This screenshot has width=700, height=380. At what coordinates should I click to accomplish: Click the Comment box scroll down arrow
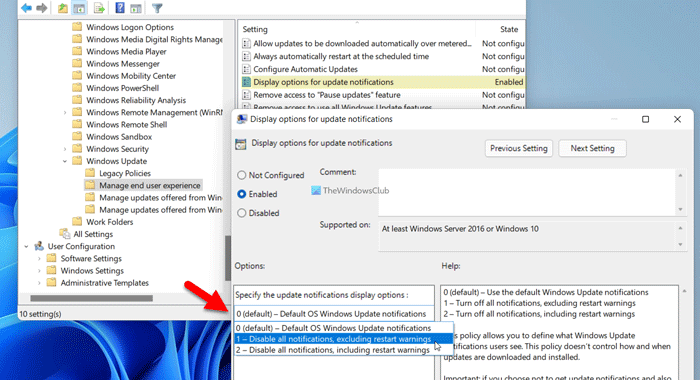(x=680, y=209)
